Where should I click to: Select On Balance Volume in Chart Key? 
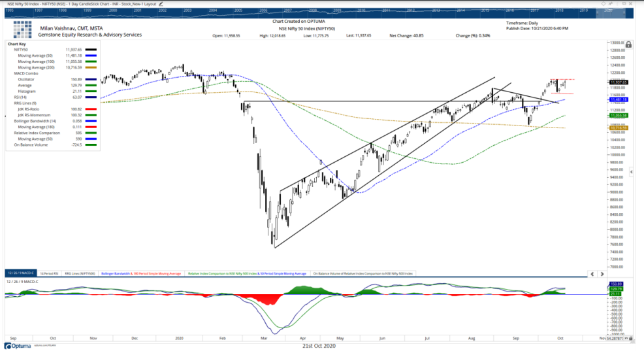point(33,144)
